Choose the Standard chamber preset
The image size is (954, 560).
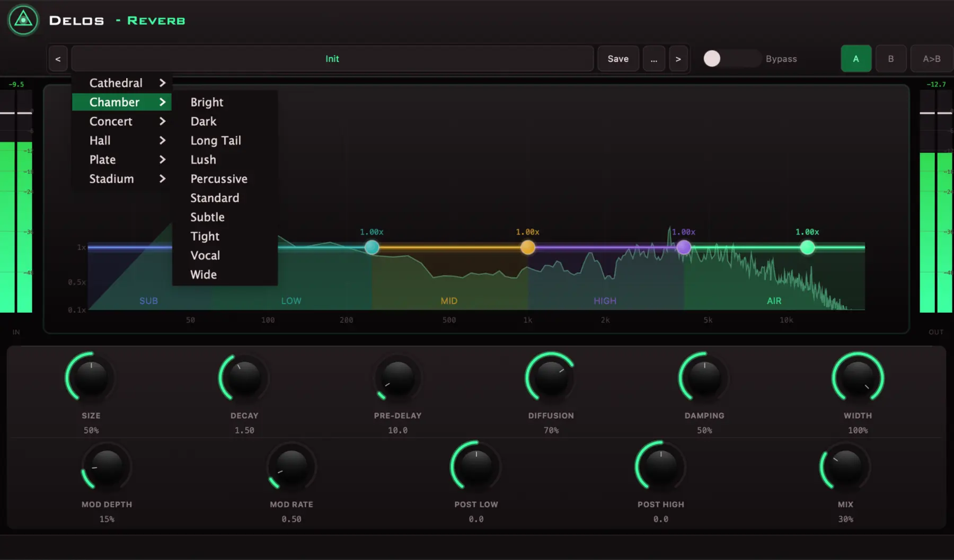pos(225,198)
